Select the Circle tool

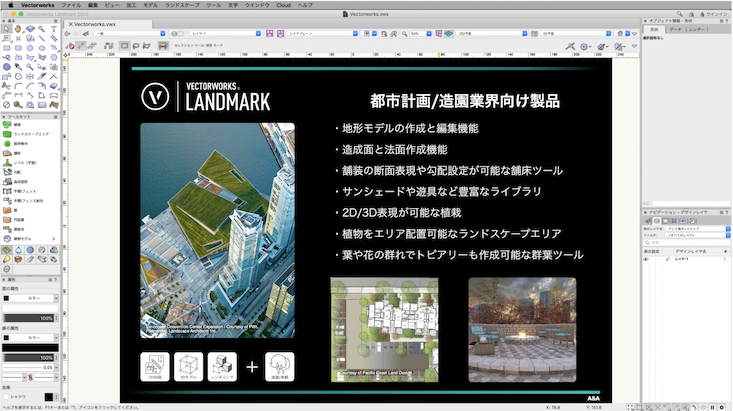(30, 48)
